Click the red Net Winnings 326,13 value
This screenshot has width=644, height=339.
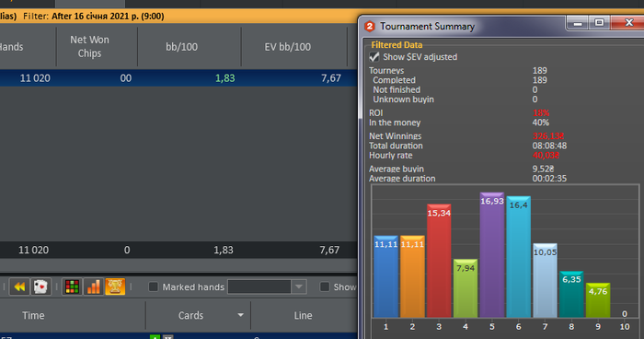point(548,136)
